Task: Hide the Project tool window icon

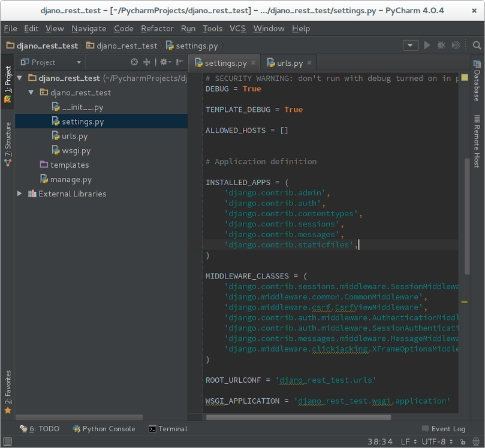Action: [180, 62]
